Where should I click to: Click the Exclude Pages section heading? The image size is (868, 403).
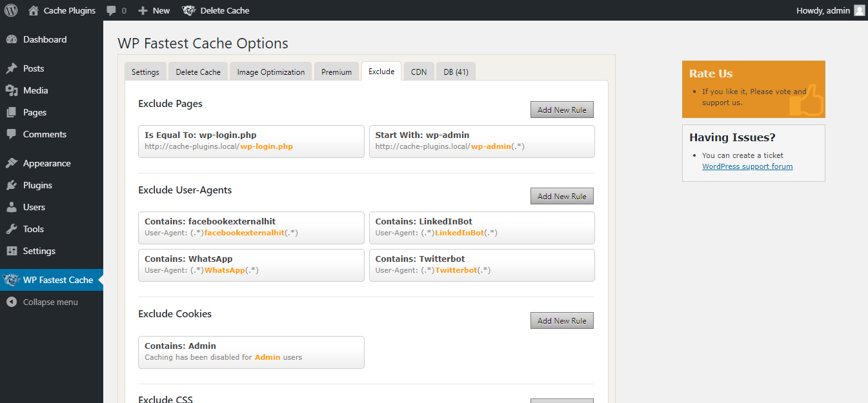pos(170,103)
